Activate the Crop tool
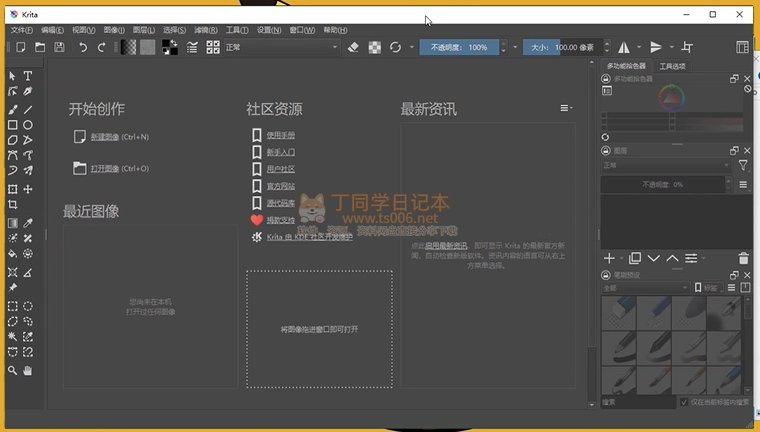This screenshot has height=432, width=760. click(x=12, y=205)
